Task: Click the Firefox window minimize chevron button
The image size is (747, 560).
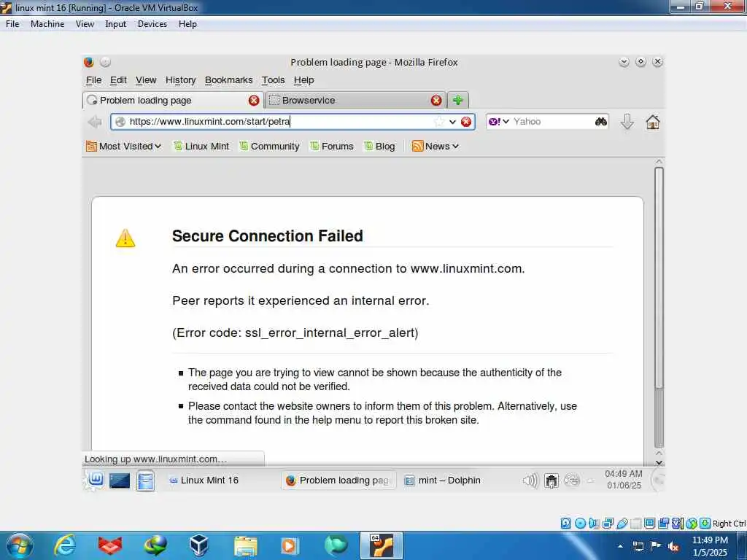Action: pos(624,62)
